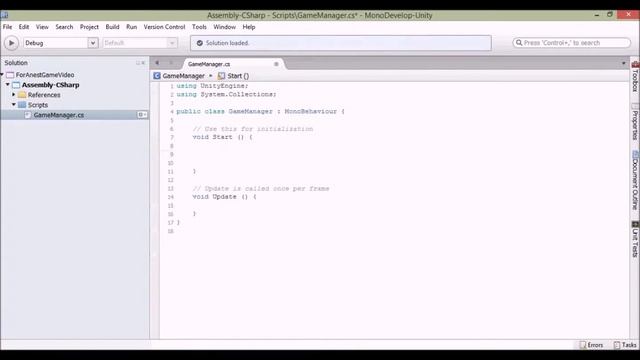640x360 pixels.
Task: Select the References folder label
Action: click(44, 95)
